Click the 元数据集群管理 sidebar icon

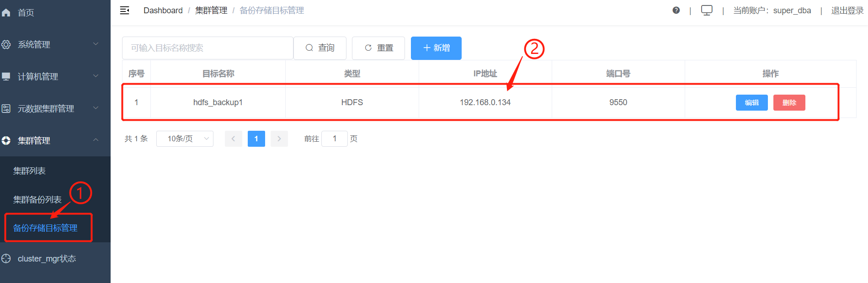tap(6, 109)
